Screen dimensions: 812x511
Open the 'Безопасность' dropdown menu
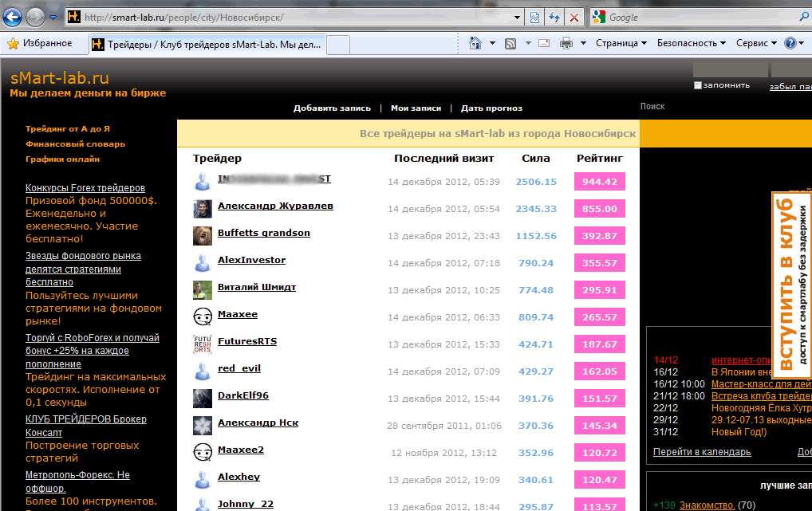point(692,43)
